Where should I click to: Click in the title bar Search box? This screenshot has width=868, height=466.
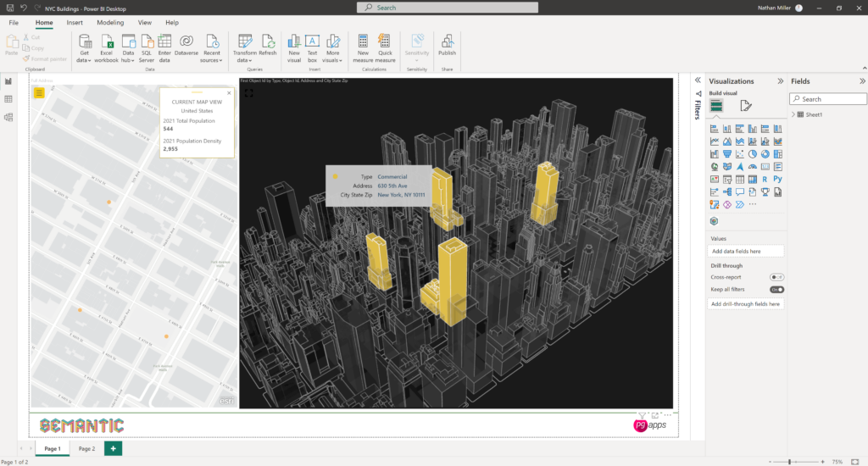(448, 8)
